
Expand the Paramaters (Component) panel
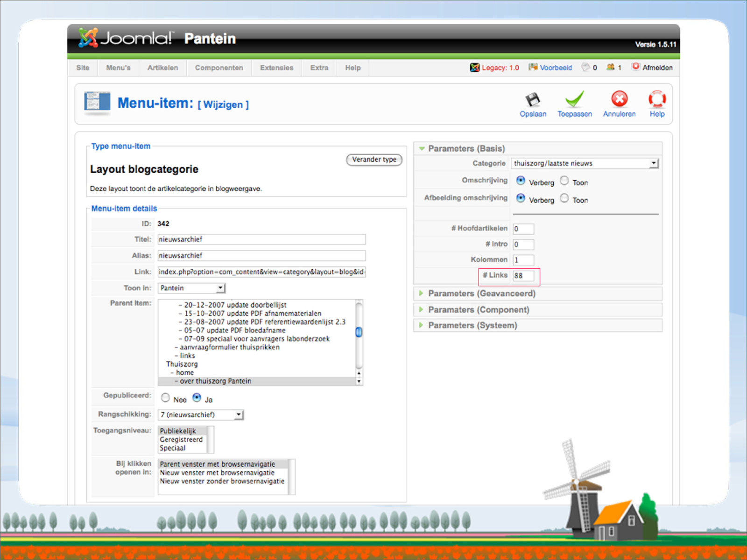pos(538,310)
